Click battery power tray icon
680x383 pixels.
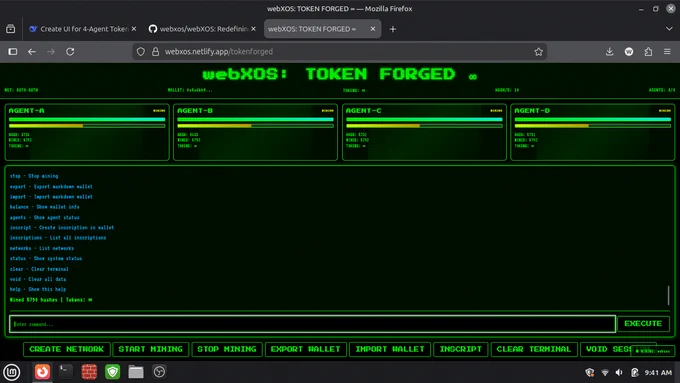click(x=634, y=372)
